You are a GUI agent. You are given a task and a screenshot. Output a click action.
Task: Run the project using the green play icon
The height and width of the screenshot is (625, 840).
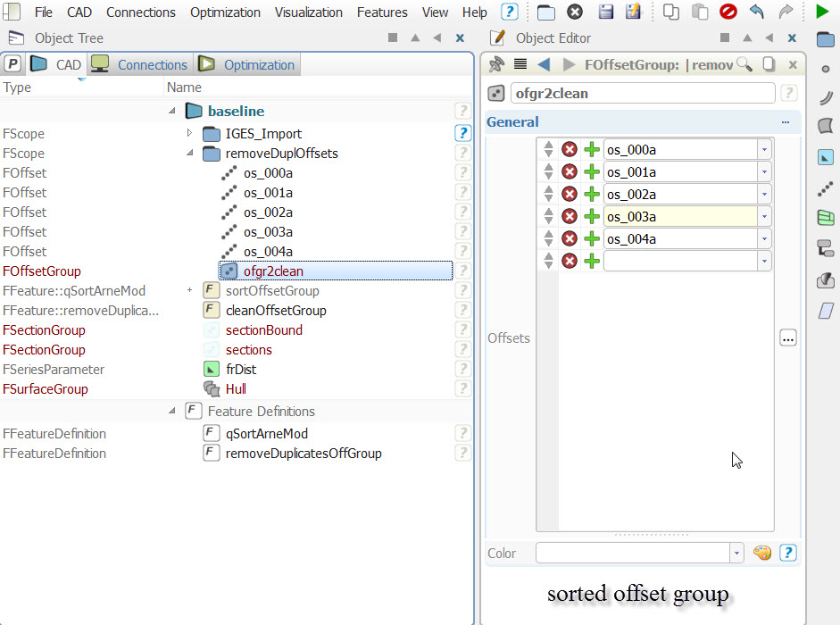click(x=822, y=12)
